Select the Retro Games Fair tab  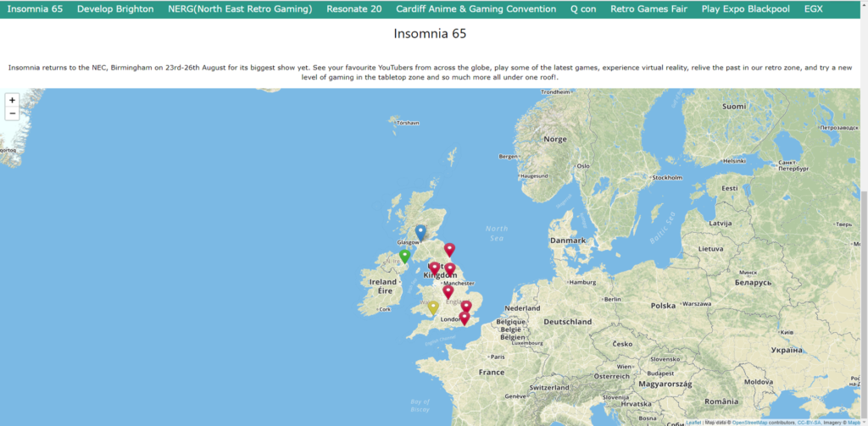coord(648,9)
